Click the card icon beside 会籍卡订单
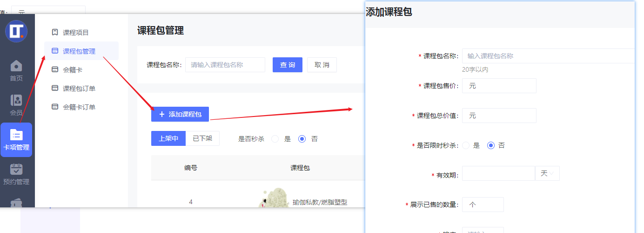 [x=55, y=107]
